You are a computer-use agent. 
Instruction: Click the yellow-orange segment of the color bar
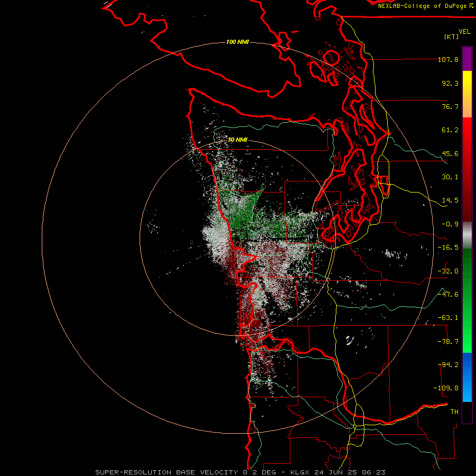(x=467, y=94)
